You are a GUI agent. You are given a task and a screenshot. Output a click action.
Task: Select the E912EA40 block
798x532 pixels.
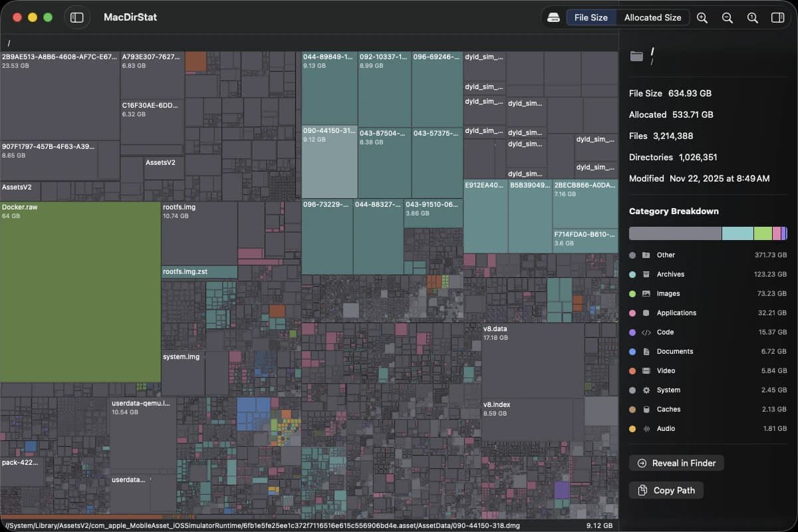tap(485, 216)
